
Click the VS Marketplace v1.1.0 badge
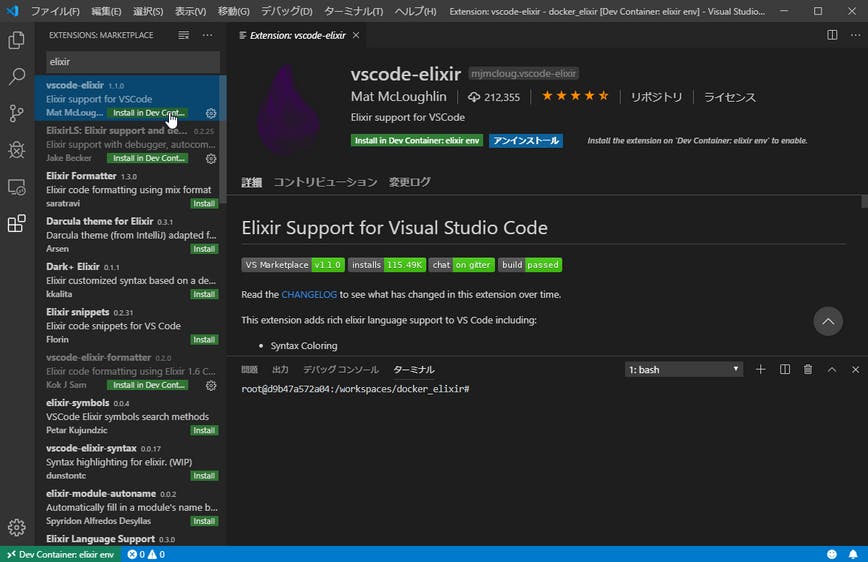click(x=293, y=265)
